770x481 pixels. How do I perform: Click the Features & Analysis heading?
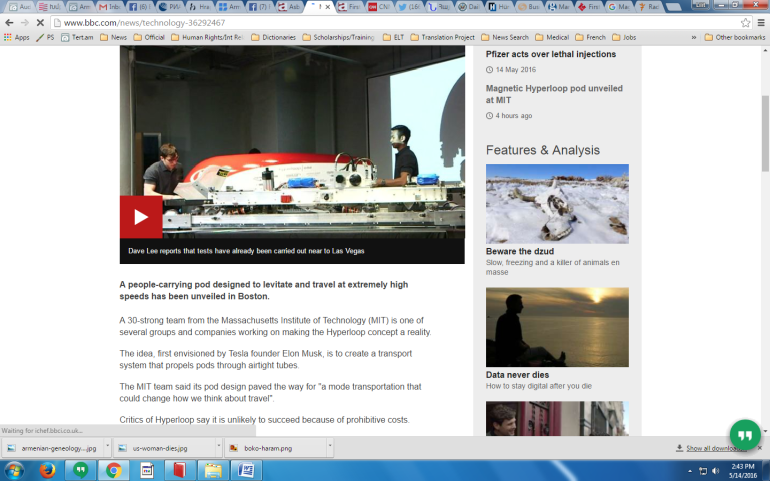(x=543, y=150)
